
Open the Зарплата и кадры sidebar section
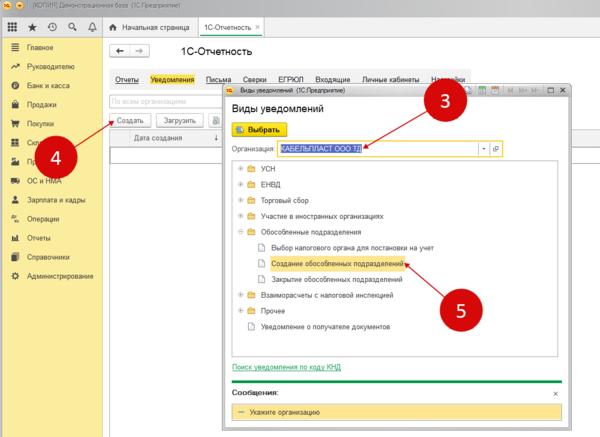tap(56, 200)
